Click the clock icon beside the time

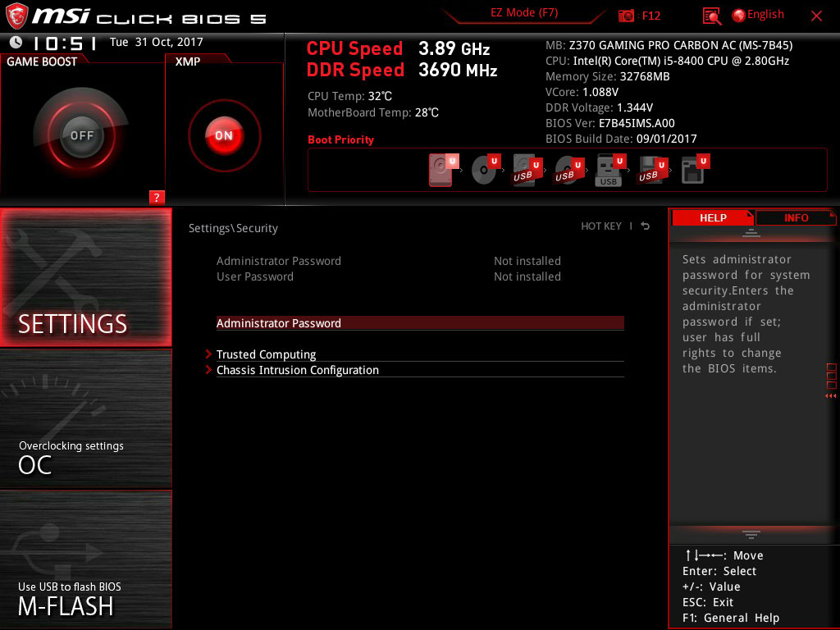click(x=16, y=42)
